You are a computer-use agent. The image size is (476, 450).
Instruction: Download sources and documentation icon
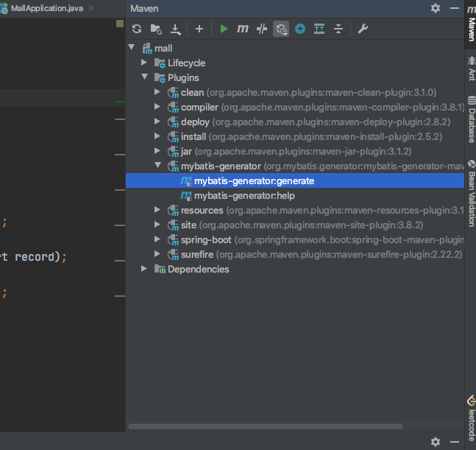tap(175, 29)
